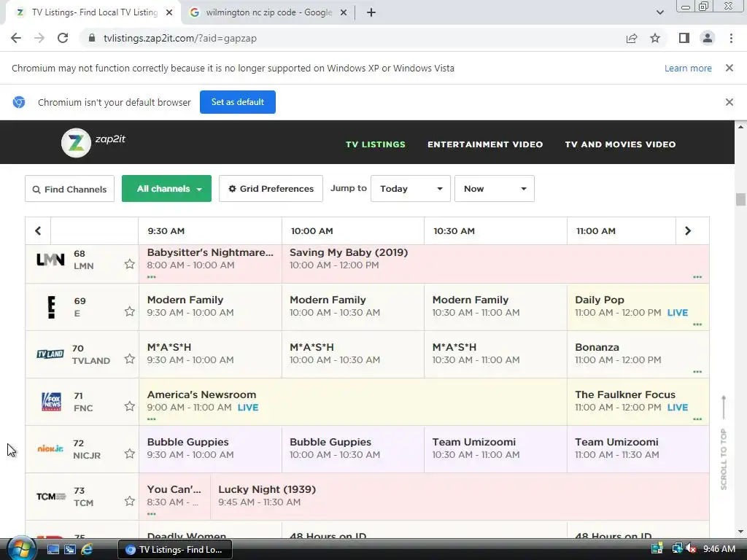
Task: Dismiss the default browser prompt
Action: 729,102
